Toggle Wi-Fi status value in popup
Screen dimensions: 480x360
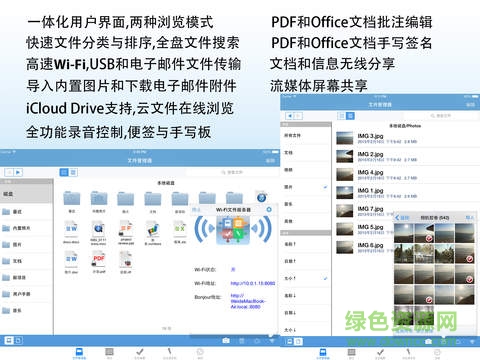tap(233, 269)
